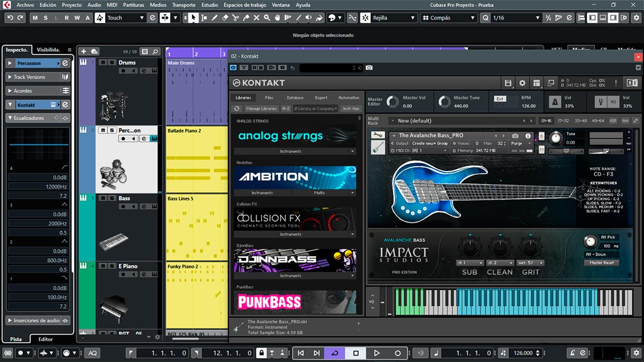Click Kontakt workspace layout icon
644x362 pixels.
tap(536, 83)
